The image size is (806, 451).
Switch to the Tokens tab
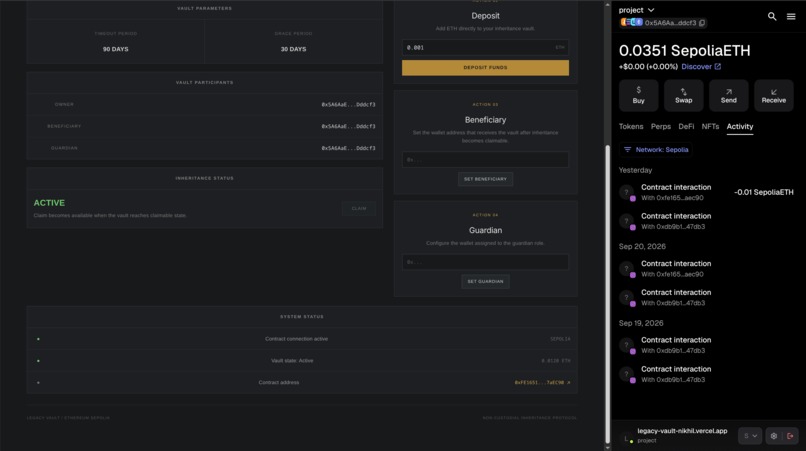[x=631, y=127]
